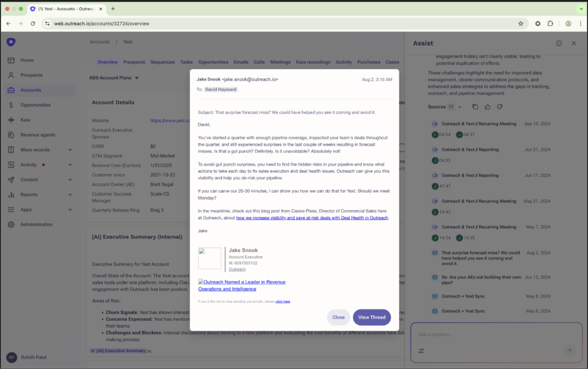Open browser profile icon
Viewport: 588px width, 369px height.
pos(568,24)
